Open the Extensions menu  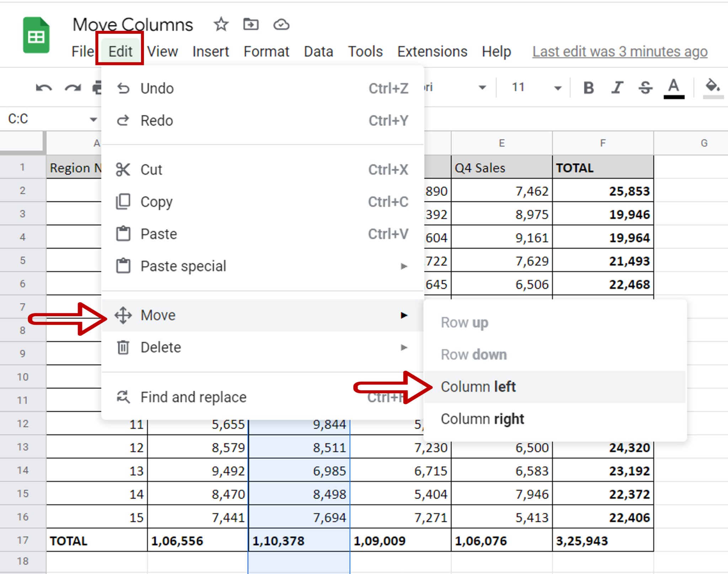tap(432, 52)
